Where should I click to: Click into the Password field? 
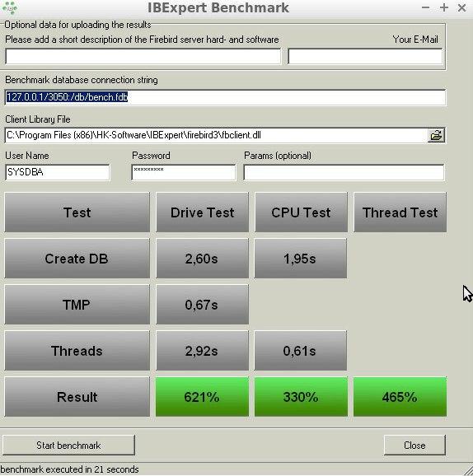184,172
